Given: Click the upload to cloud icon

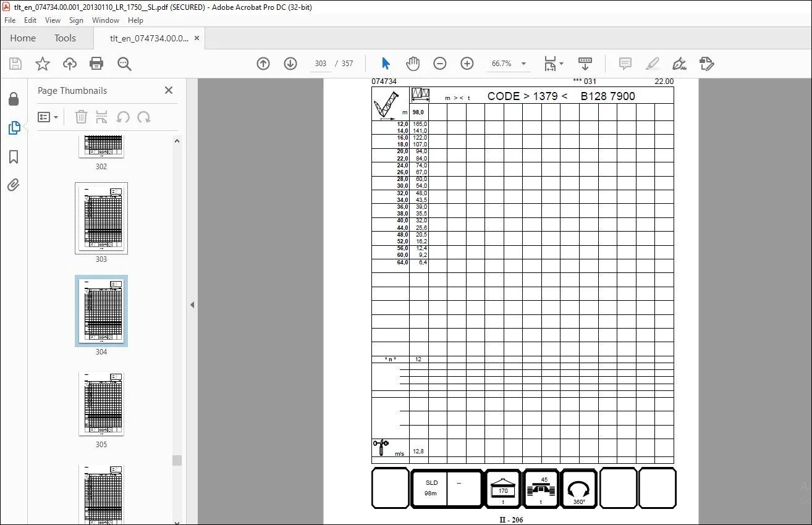Looking at the screenshot, I should pyautogui.click(x=70, y=64).
